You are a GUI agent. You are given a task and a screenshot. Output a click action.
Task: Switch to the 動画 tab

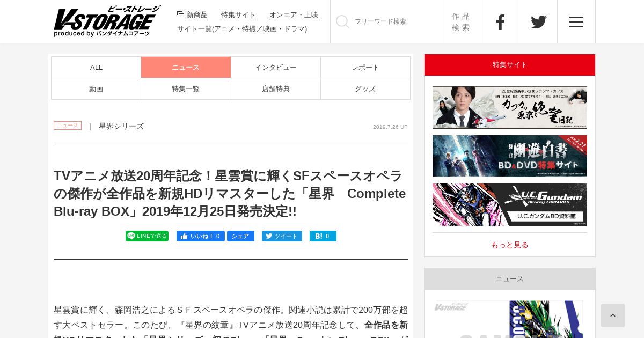96,89
